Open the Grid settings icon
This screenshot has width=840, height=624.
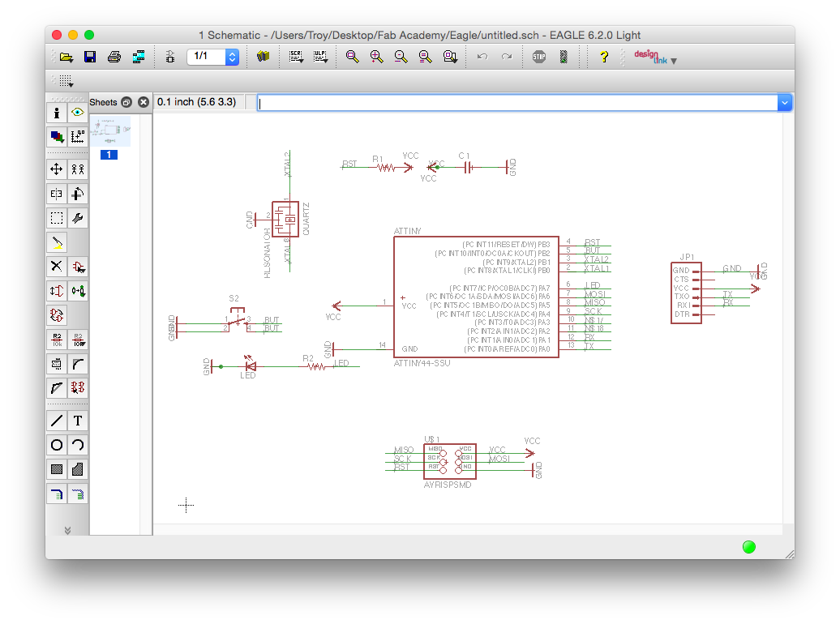[66, 81]
